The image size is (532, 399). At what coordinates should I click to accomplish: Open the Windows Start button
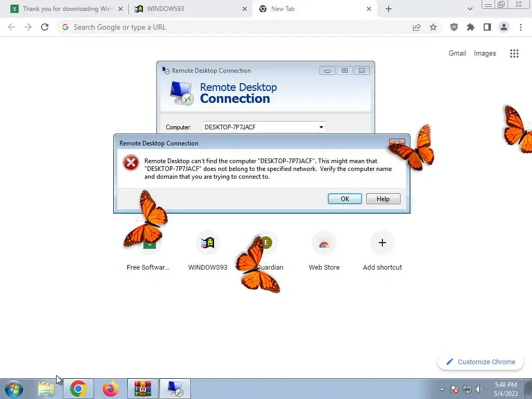tap(14, 389)
